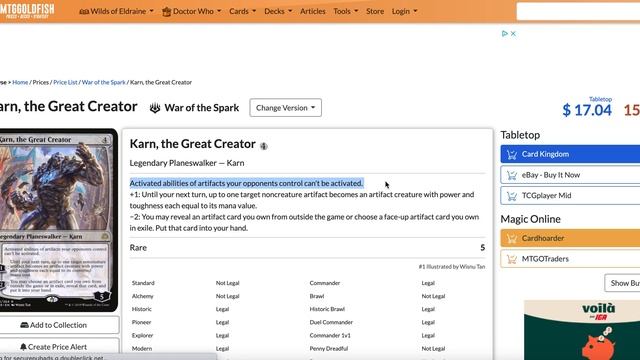Click the 'Legendary Planeswalker — Karn' type line
This screenshot has width=640, height=360.
click(x=187, y=163)
